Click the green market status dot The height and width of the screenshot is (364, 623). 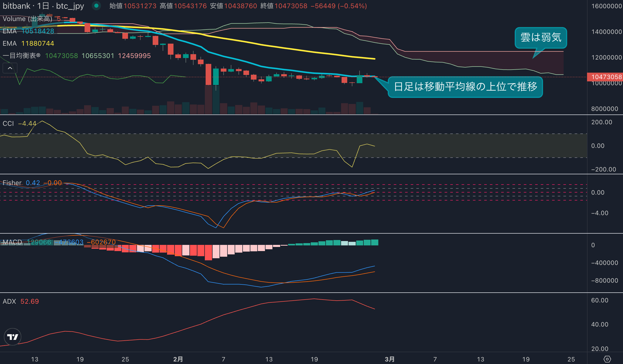[x=96, y=6]
